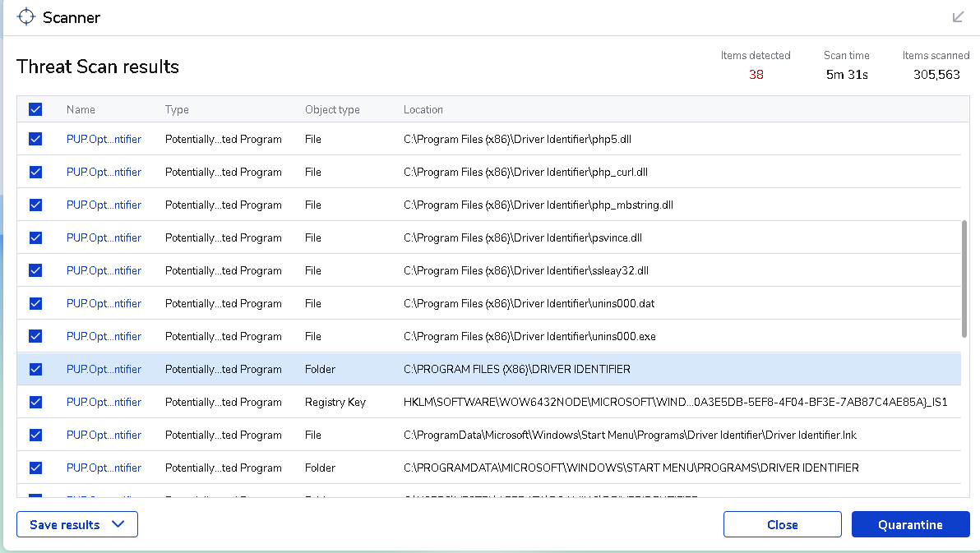Viewport: 980px width, 553px height.
Task: Click the Quarantine button
Action: click(x=910, y=524)
